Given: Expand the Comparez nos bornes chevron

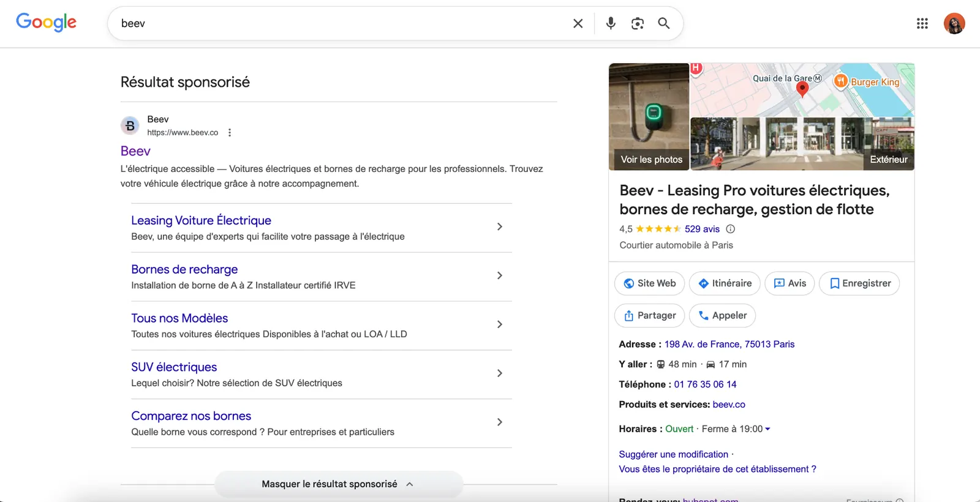Looking at the screenshot, I should pyautogui.click(x=500, y=422).
